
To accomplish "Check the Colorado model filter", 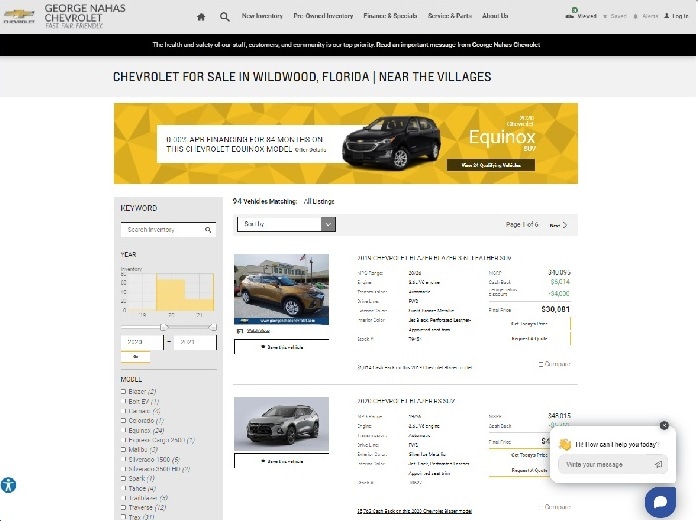I will pos(123,421).
